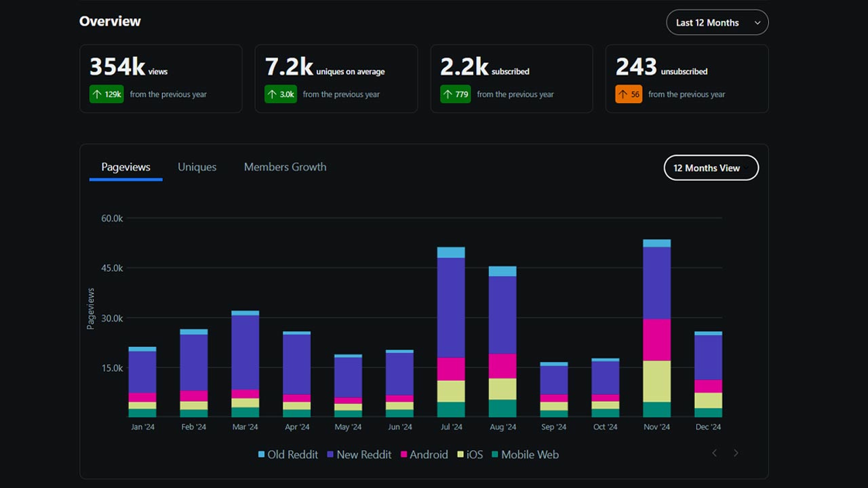868x488 pixels.
Task: Toggle Old Reddit legend swatch
Action: click(x=262, y=455)
